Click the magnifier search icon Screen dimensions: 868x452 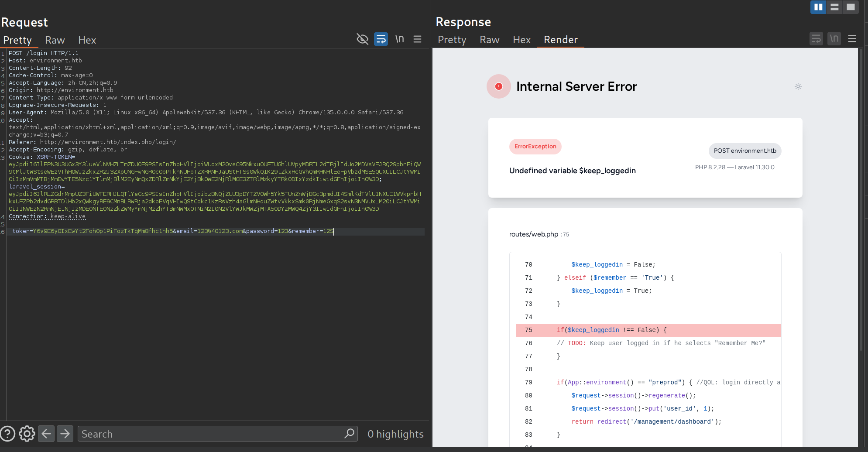tap(350, 434)
